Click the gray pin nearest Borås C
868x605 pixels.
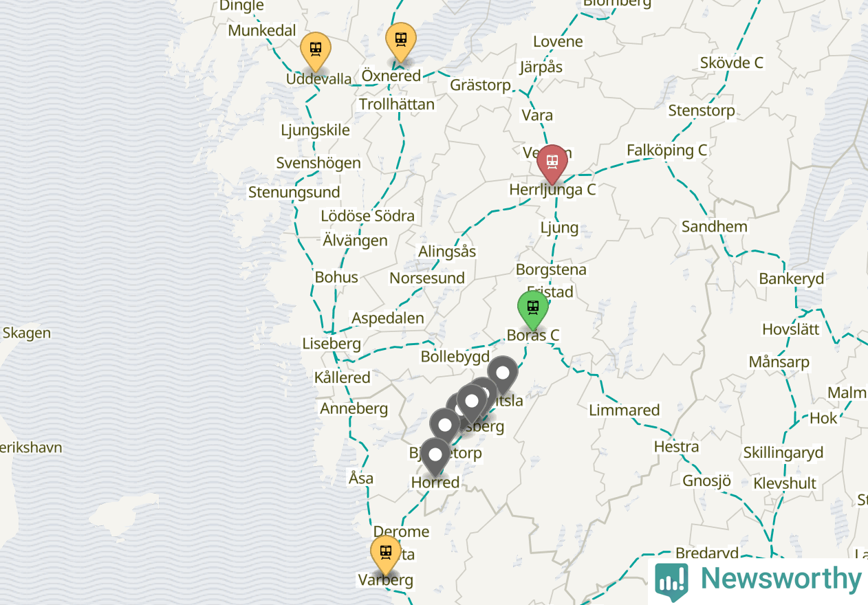pyautogui.click(x=503, y=375)
